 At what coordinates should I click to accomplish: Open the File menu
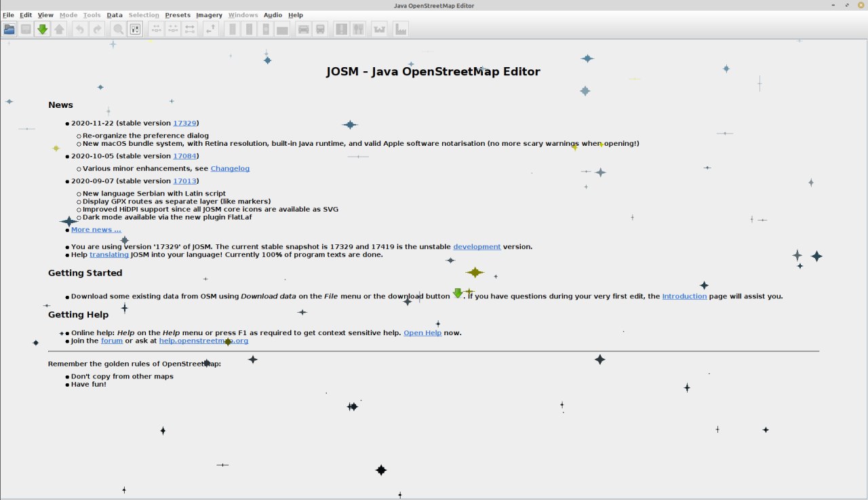pyautogui.click(x=8, y=15)
